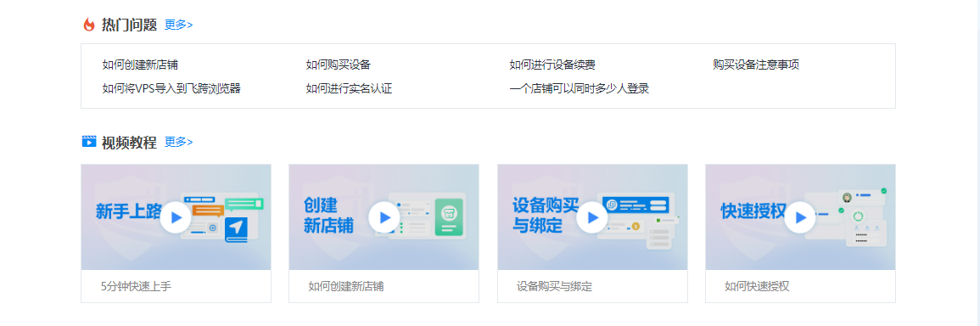
Task: Click caption 设备购买与绑定 under video
Action: 554,287
